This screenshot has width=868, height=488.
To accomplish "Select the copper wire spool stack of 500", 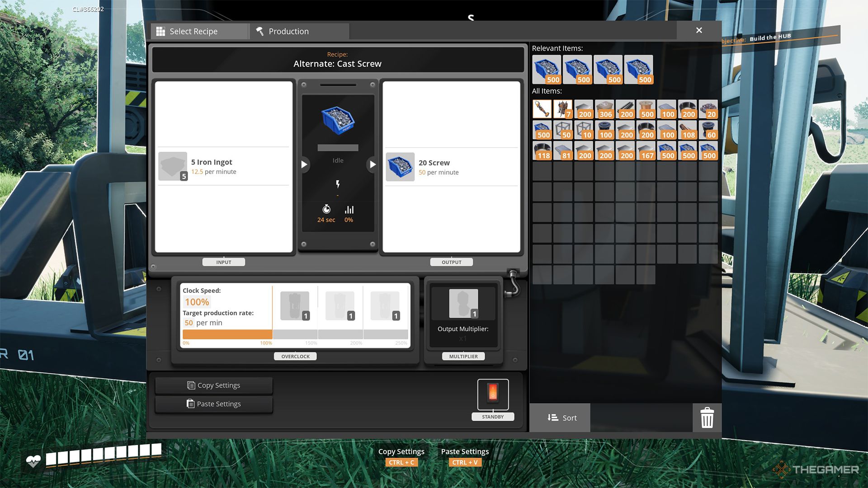I will 646,109.
